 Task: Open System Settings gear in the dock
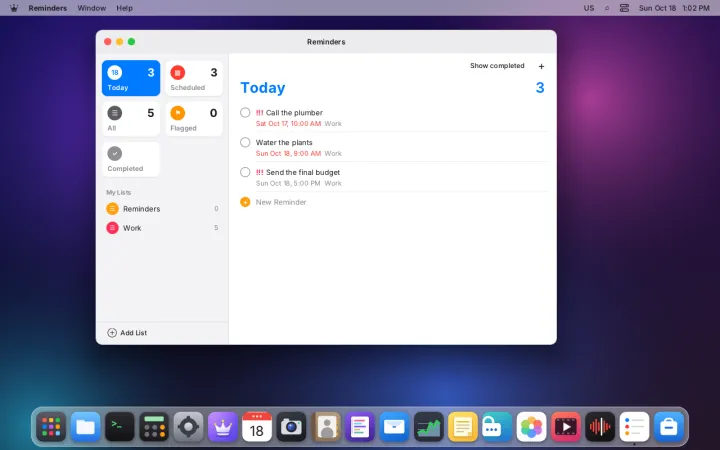188,427
